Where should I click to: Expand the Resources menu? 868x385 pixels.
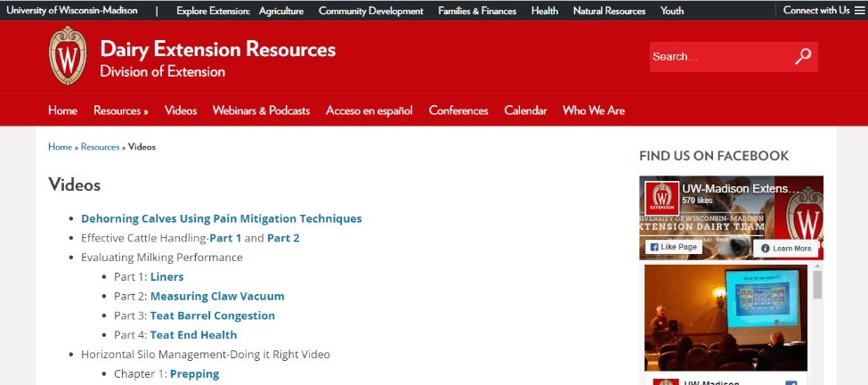pyautogui.click(x=121, y=111)
